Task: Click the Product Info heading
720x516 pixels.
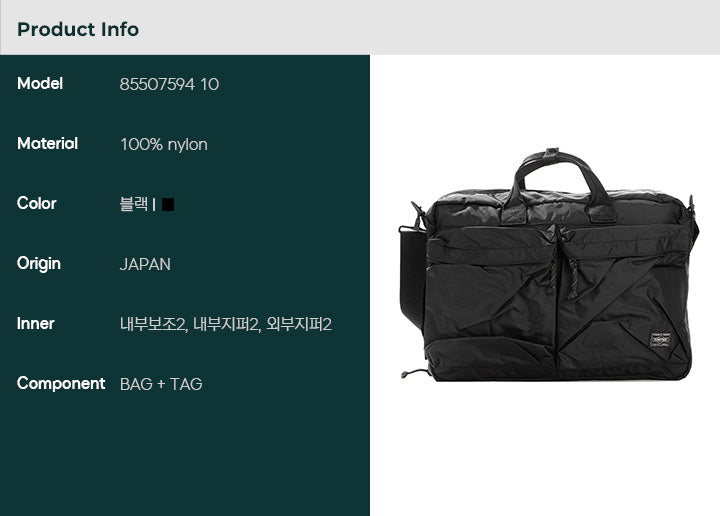Action: (x=78, y=29)
